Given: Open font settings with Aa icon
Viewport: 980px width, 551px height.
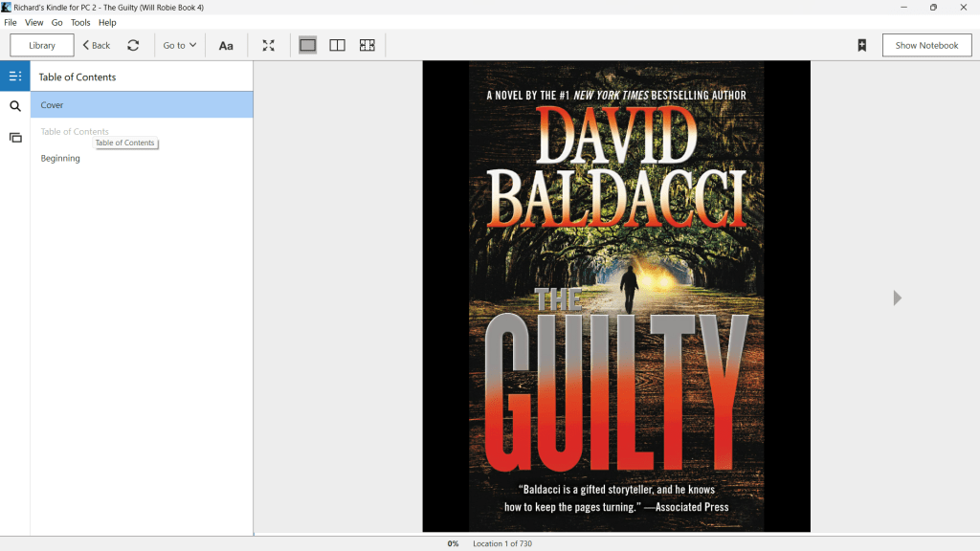Looking at the screenshot, I should pos(226,45).
